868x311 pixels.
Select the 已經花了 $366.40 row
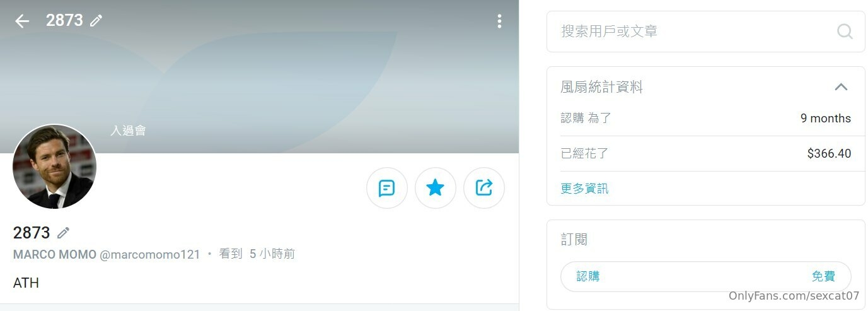point(705,153)
